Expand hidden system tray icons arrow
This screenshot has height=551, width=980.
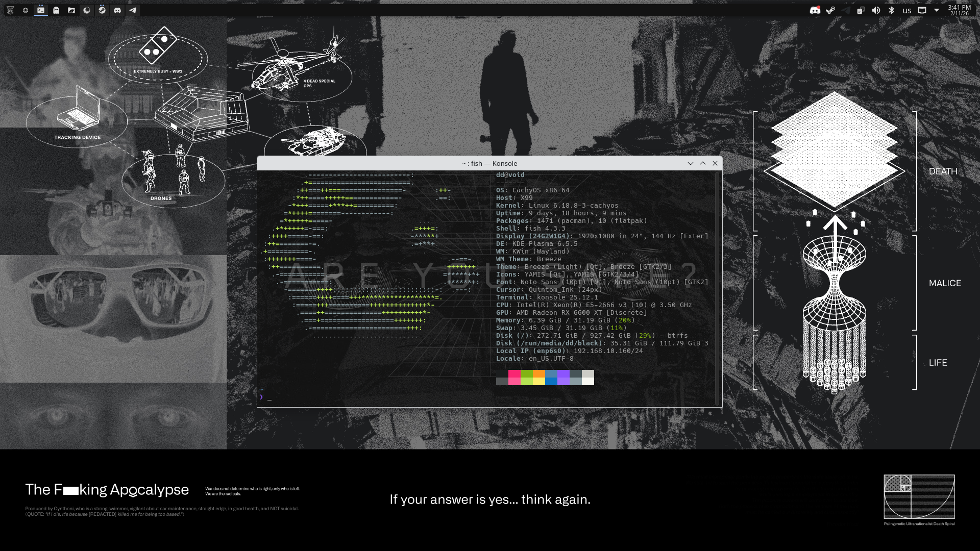point(937,10)
